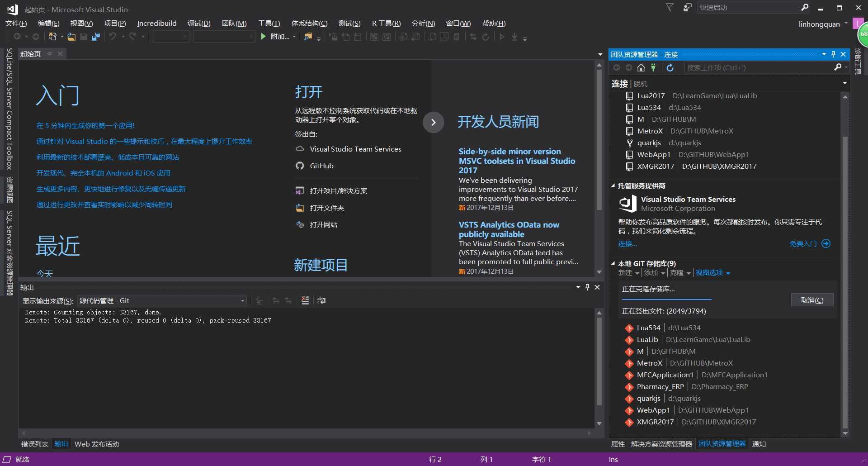Click the Save All toolbar icon
This screenshot has height=466, width=868.
pos(95,37)
